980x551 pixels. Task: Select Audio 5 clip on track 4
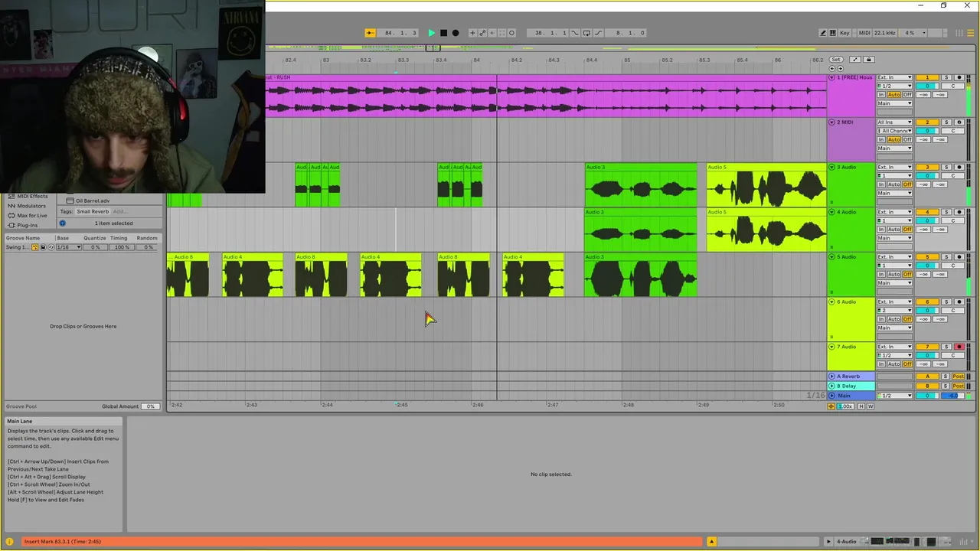(x=766, y=230)
